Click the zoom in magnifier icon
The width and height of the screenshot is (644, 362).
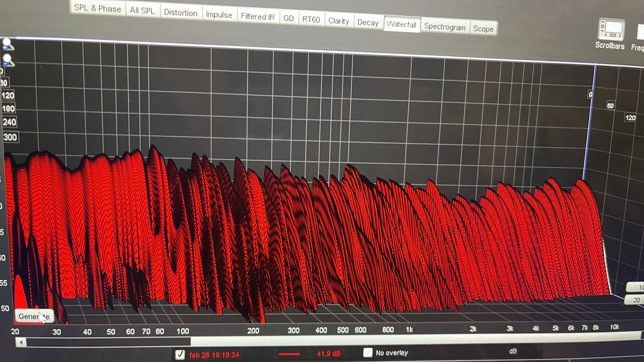8,44
